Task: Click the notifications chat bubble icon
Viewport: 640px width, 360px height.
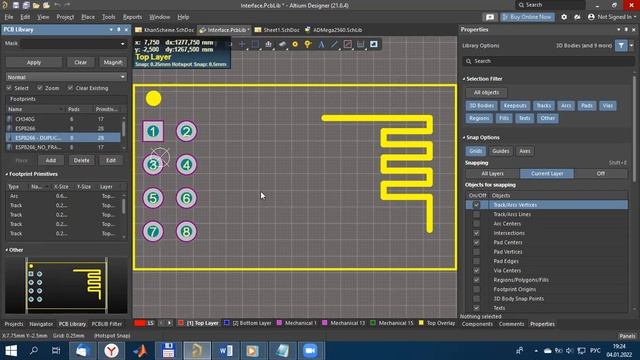Action: click(489, 17)
